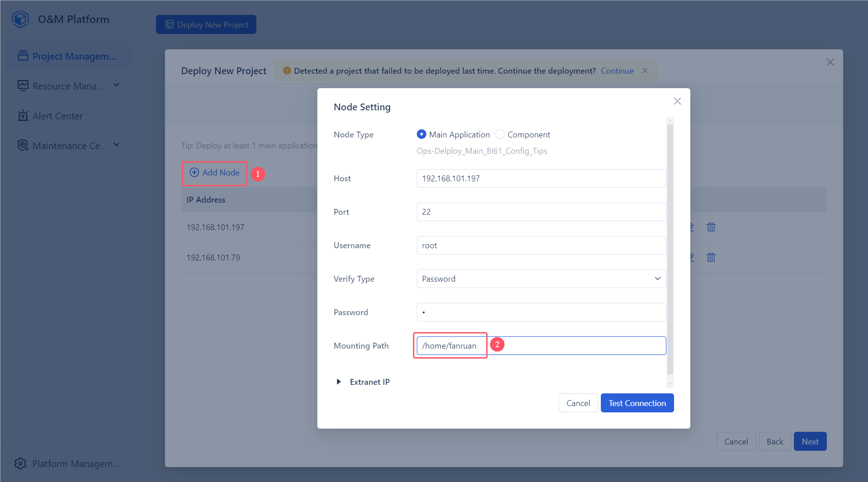Click the Maintenance Center wrench icon

click(x=23, y=146)
